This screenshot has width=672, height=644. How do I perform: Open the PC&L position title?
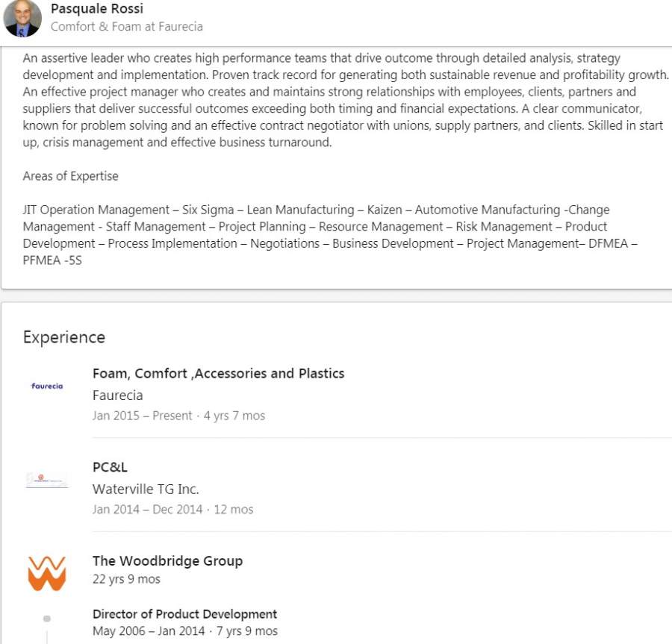(110, 467)
